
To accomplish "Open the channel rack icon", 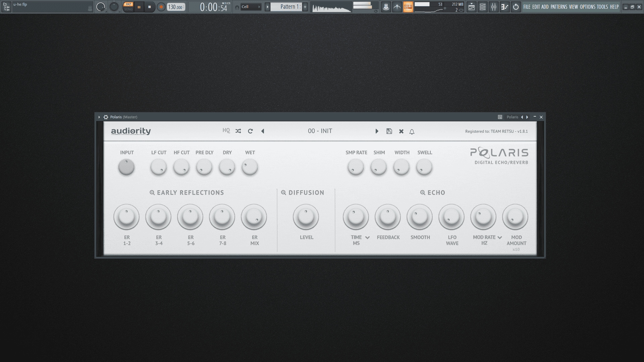I will pyautogui.click(x=483, y=7).
